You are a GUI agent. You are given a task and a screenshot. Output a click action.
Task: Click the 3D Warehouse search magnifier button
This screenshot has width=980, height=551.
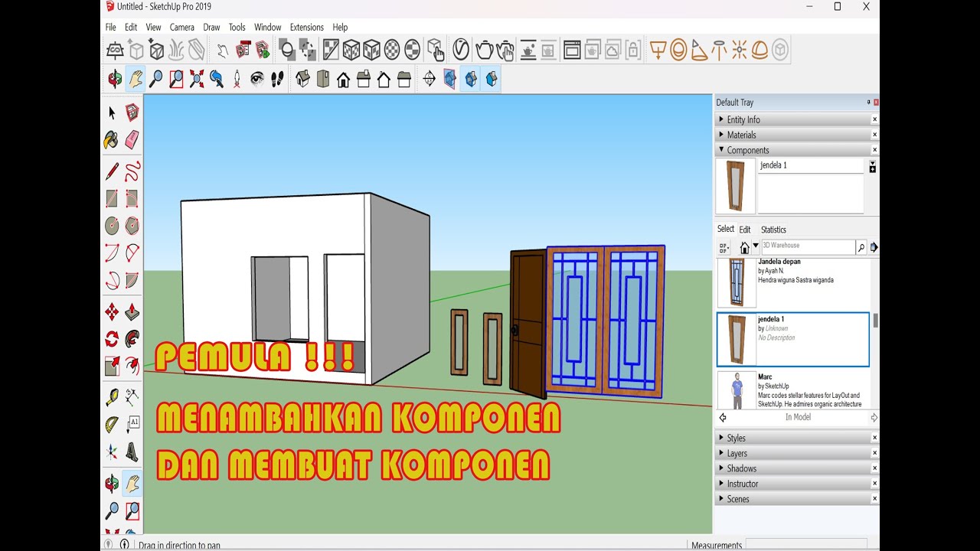pyautogui.click(x=861, y=247)
